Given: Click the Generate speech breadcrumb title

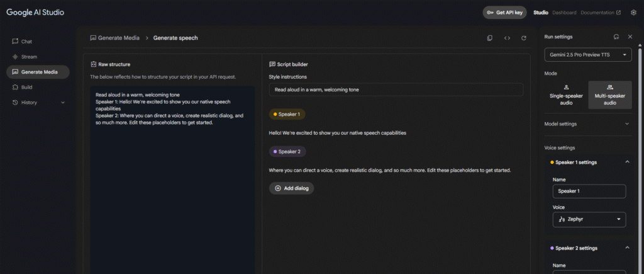Looking at the screenshot, I should tap(175, 38).
